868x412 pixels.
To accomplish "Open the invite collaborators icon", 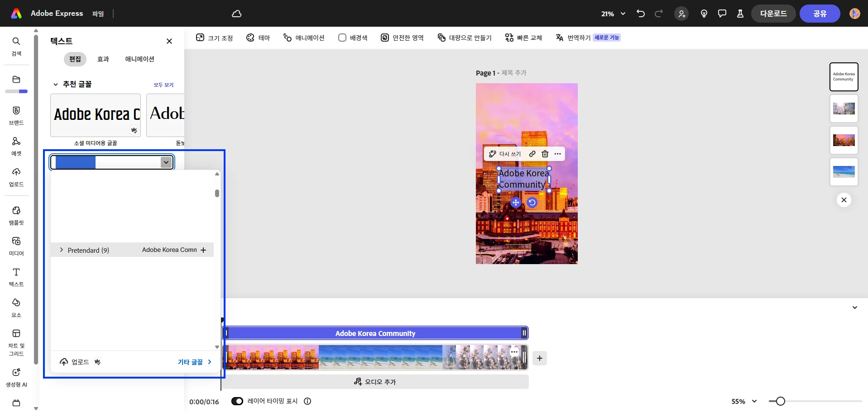I will click(x=681, y=14).
